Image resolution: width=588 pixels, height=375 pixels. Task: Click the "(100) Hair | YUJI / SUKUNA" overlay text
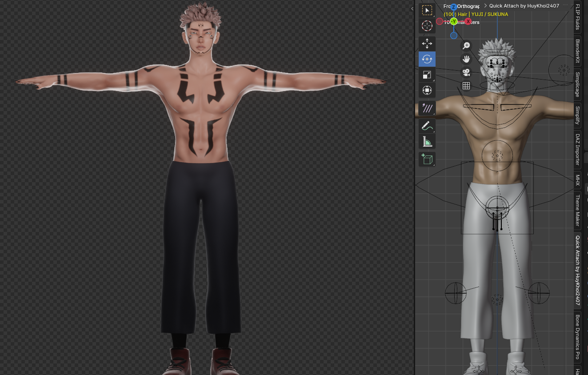(x=476, y=14)
